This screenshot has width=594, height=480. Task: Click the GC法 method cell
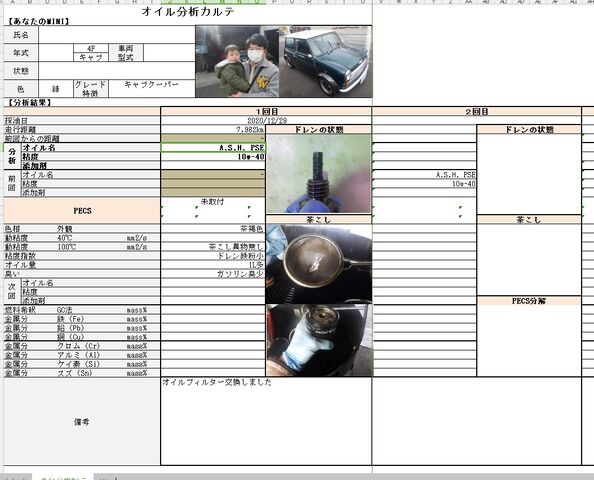tap(64, 310)
